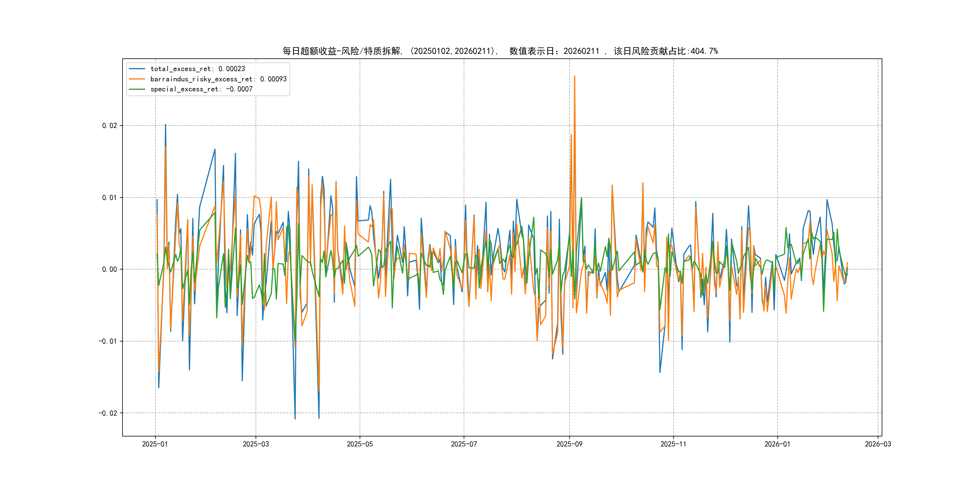Select the barraindus_risky_excess_ret: 0.00093 legend label
The height and width of the screenshot is (490, 980).
218,79
